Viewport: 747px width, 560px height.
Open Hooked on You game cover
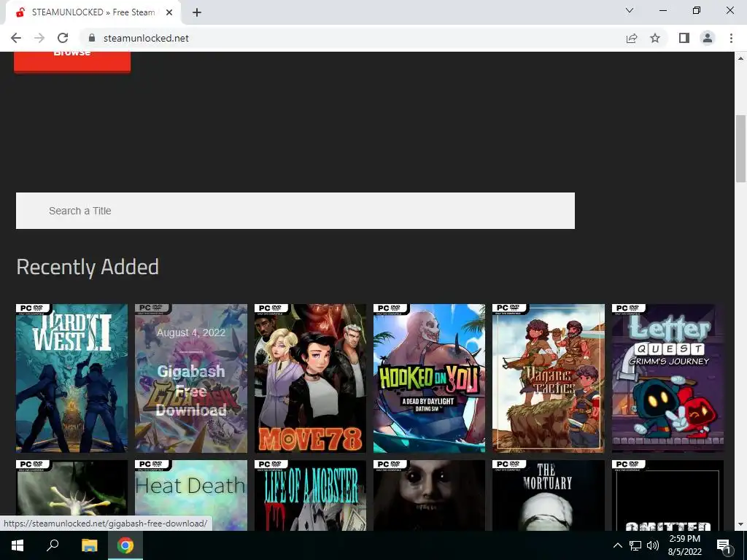coord(429,378)
